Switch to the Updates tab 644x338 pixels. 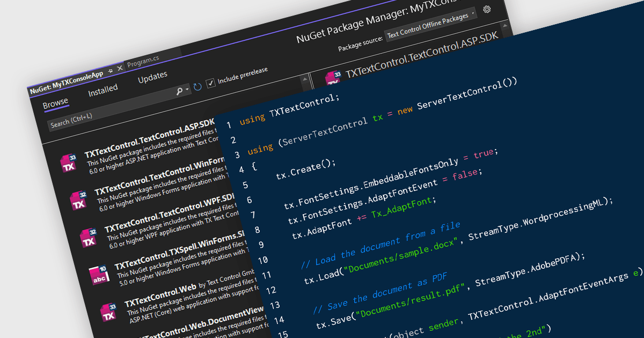[x=152, y=77]
